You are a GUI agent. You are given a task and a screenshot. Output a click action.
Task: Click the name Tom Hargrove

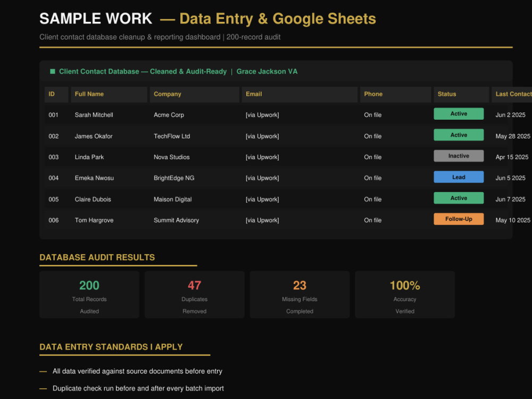point(94,220)
